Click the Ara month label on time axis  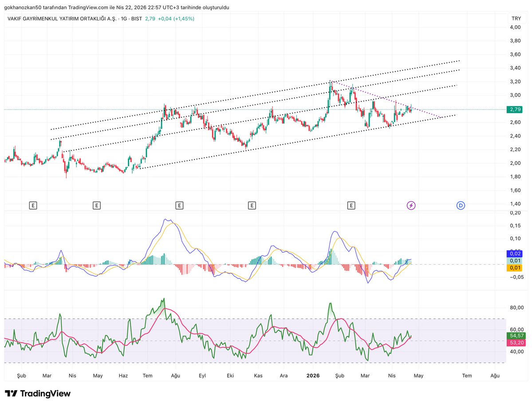pos(284,375)
